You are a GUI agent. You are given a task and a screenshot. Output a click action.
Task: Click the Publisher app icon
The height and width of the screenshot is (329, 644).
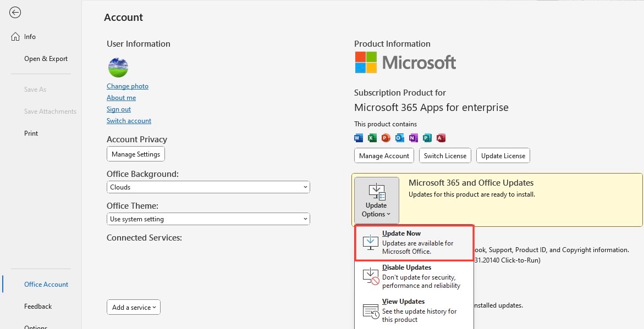(427, 138)
